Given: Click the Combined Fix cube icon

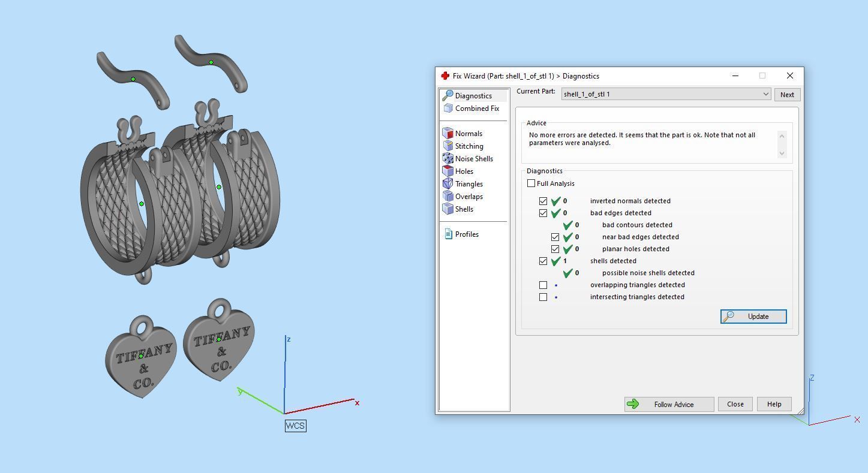Looking at the screenshot, I should point(448,109).
